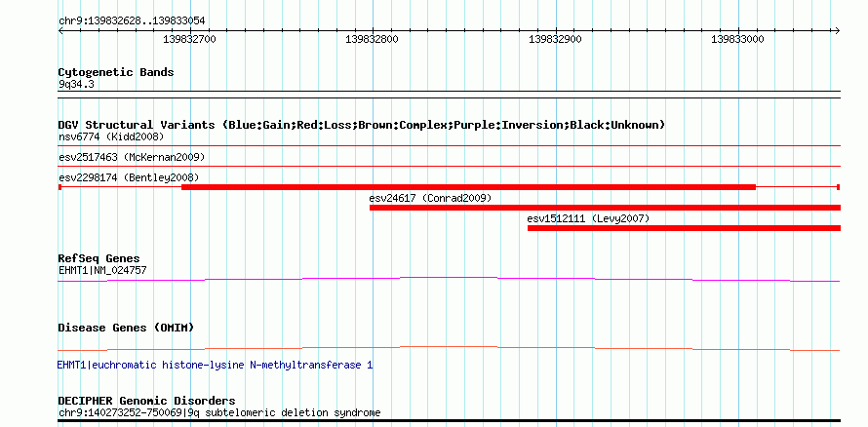This screenshot has width=868, height=427.
Task: Select the DGV Structural Variants track title
Action: click(362, 125)
